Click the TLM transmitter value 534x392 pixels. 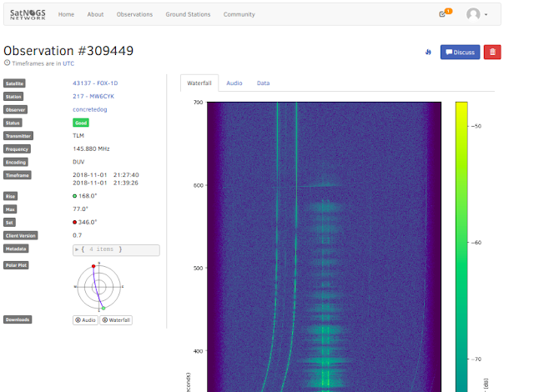[x=78, y=135]
